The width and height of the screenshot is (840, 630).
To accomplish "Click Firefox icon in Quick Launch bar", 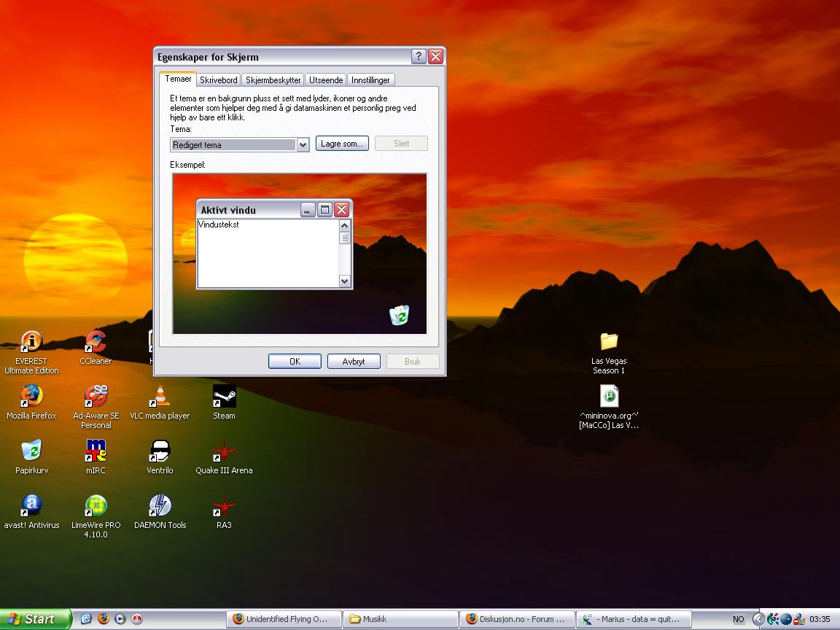I will [104, 619].
